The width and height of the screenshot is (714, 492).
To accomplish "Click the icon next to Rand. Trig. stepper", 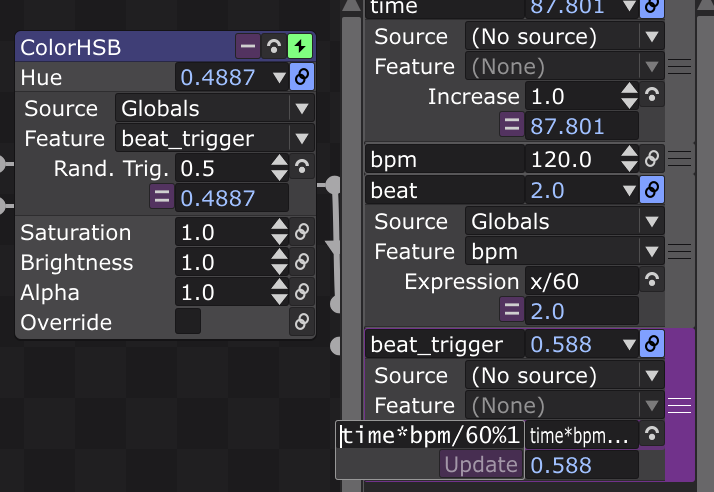I will pos(302,167).
